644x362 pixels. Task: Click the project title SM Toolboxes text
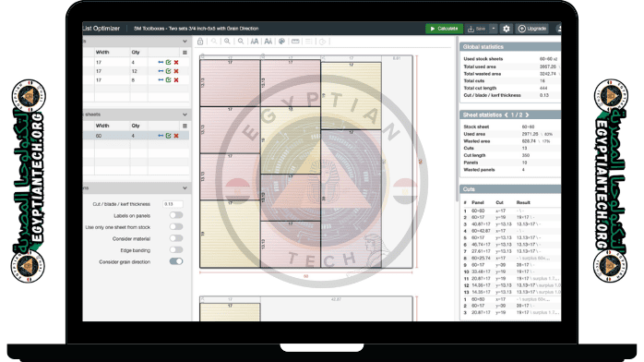197,29
